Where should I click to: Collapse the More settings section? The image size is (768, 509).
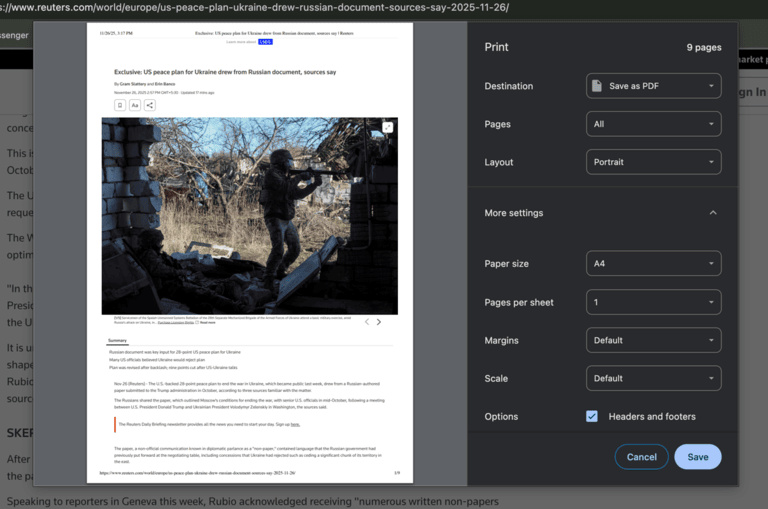coord(713,213)
